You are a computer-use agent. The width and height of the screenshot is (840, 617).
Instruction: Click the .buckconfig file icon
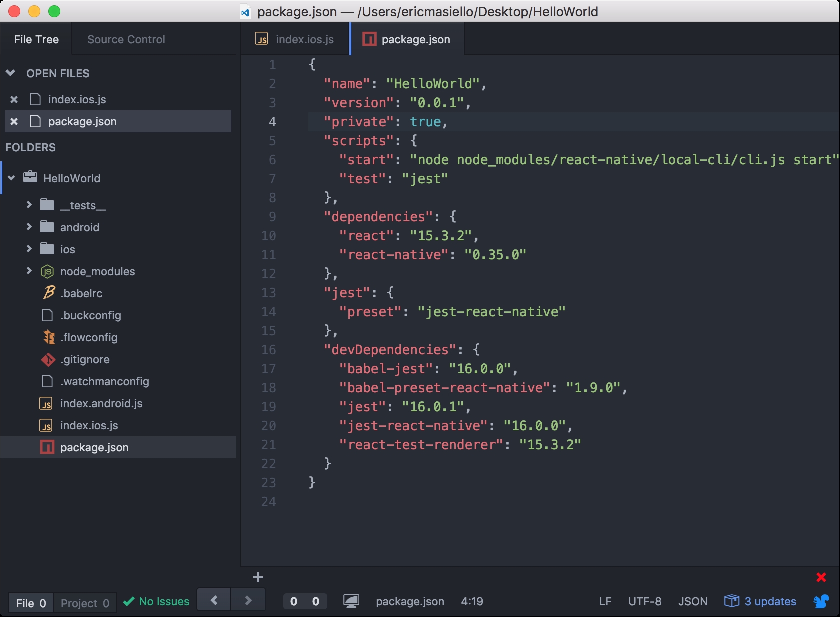47,315
